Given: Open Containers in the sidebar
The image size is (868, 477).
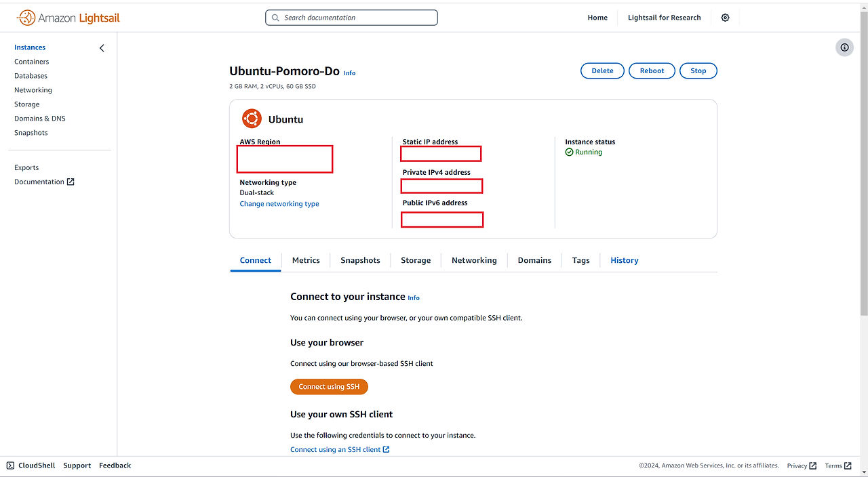Looking at the screenshot, I should [x=32, y=62].
